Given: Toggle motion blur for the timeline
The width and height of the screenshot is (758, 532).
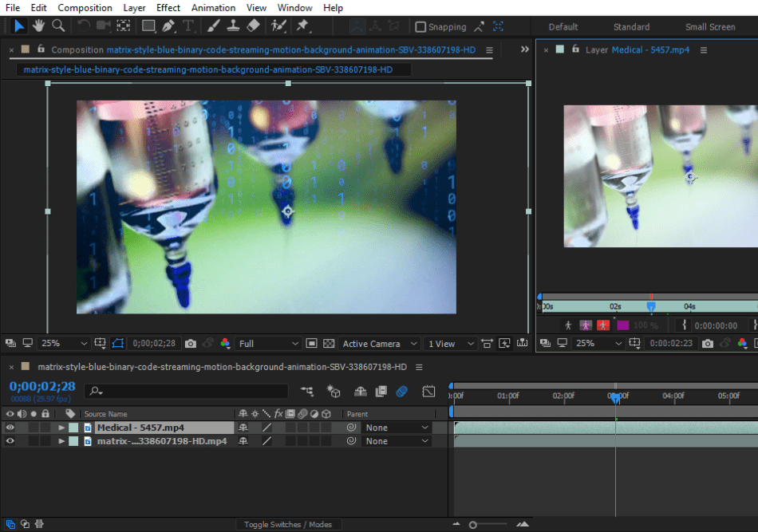Looking at the screenshot, I should [401, 391].
